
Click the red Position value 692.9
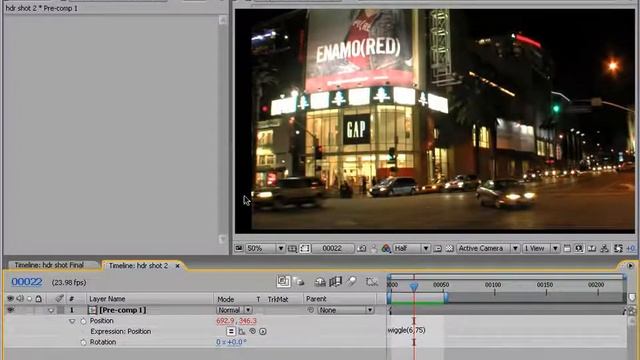pyautogui.click(x=225, y=321)
